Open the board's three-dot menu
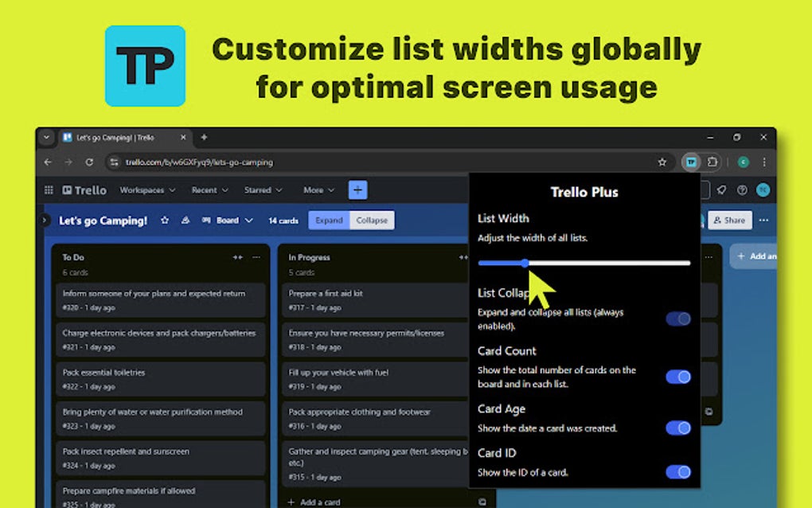The width and height of the screenshot is (812, 508). 763,221
